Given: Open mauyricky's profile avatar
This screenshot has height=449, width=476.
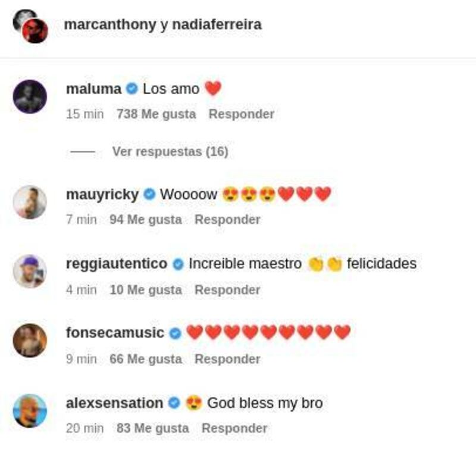Looking at the screenshot, I should (30, 202).
